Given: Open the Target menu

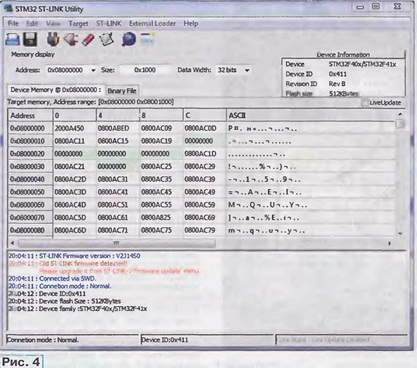Looking at the screenshot, I should 78,23.
